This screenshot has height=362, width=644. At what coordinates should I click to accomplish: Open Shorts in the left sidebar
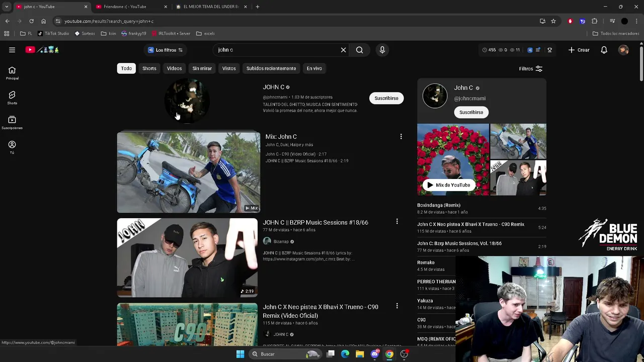click(x=12, y=98)
